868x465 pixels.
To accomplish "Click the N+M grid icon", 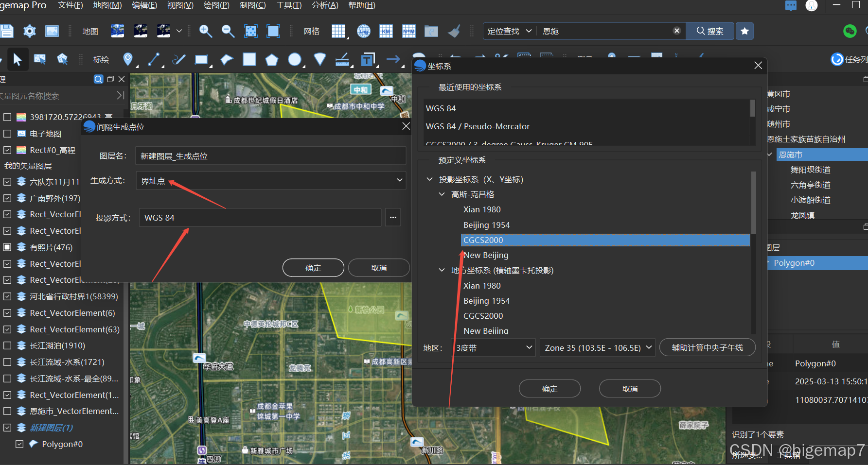I will [409, 31].
